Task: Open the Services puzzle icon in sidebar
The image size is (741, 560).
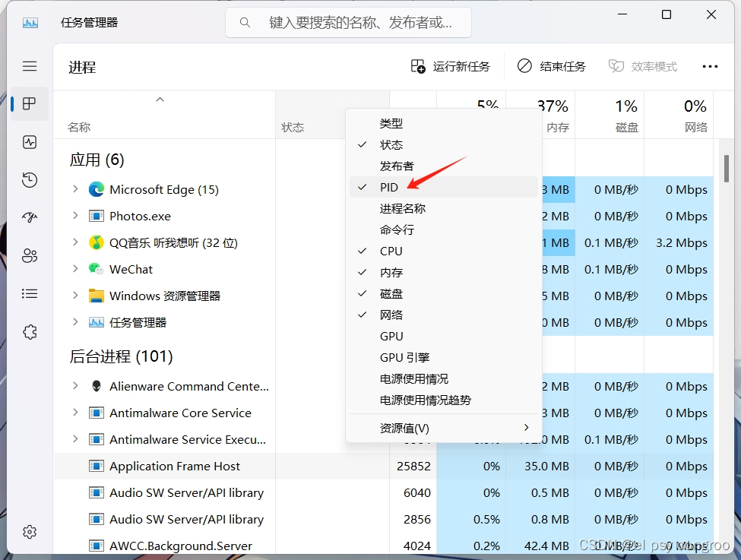Action: pyautogui.click(x=30, y=332)
